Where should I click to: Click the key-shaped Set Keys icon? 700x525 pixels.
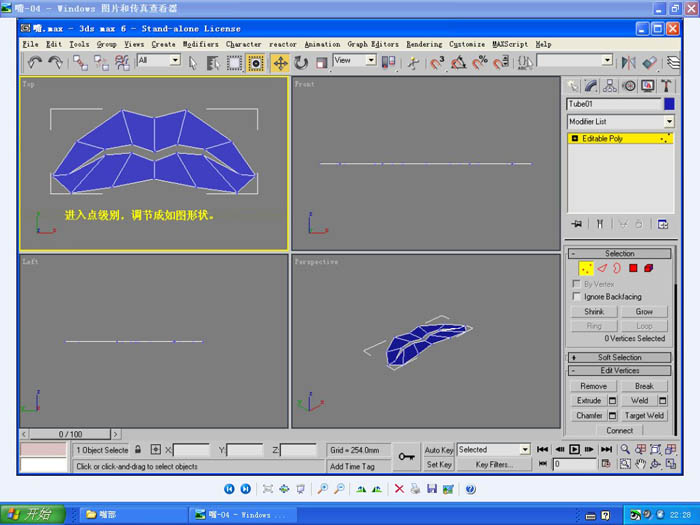point(406,457)
